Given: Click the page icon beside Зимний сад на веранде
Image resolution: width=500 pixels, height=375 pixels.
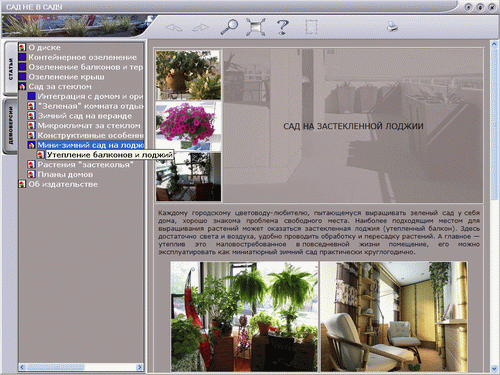Looking at the screenshot, I should pyautogui.click(x=31, y=116).
